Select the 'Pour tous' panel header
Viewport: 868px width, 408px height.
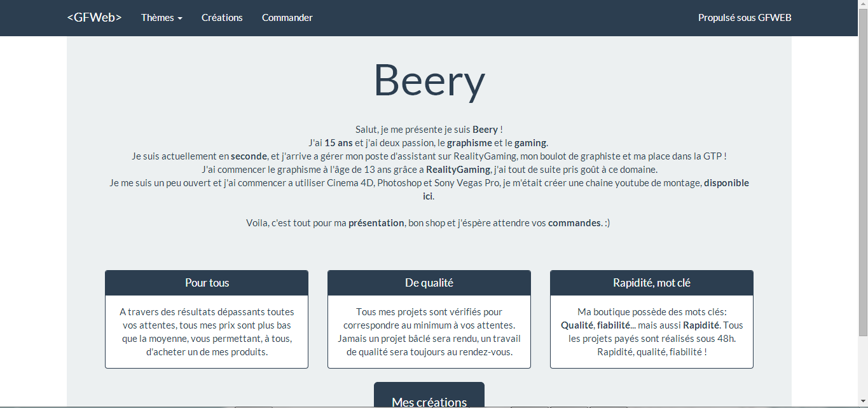pyautogui.click(x=207, y=283)
